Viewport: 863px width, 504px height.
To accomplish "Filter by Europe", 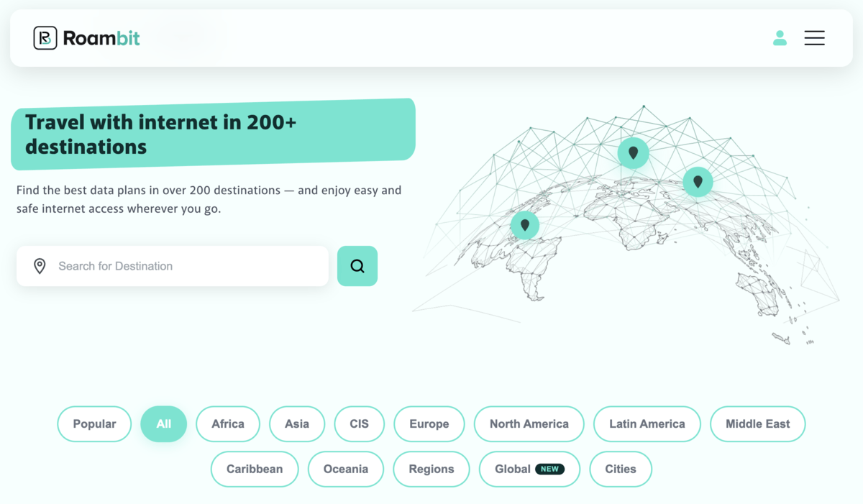I will [429, 424].
